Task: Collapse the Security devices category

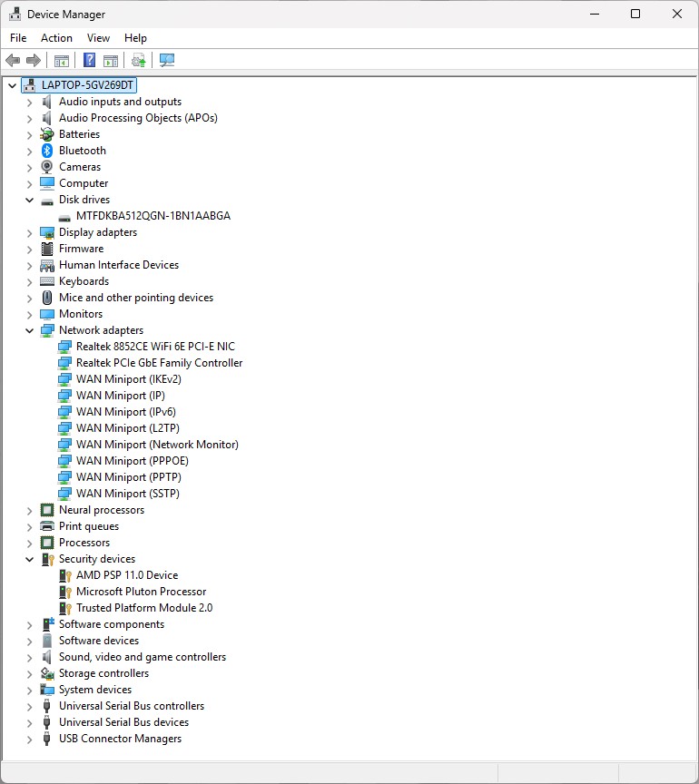Action: (30, 559)
